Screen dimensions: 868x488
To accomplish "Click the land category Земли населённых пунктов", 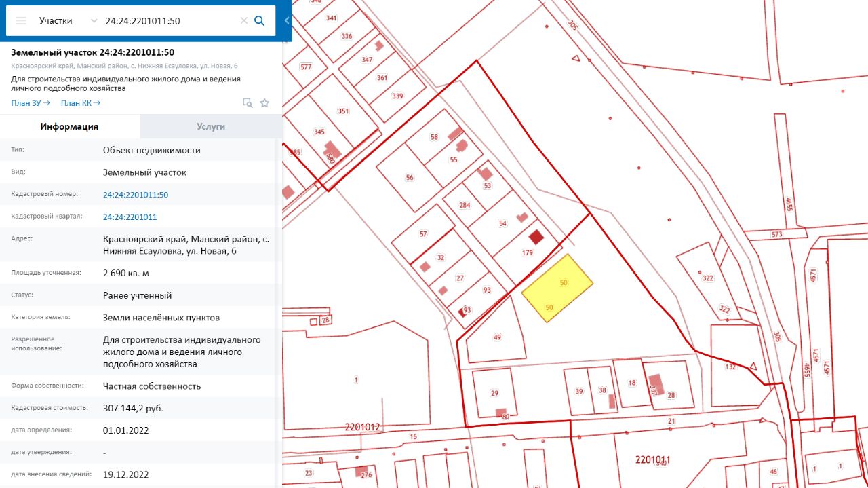I will point(161,318).
